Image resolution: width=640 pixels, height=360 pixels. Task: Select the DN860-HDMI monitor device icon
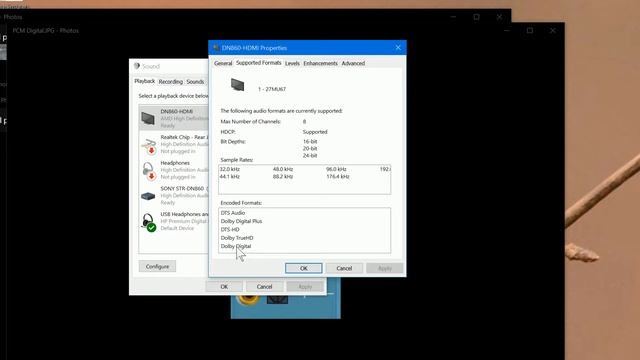[x=148, y=118]
